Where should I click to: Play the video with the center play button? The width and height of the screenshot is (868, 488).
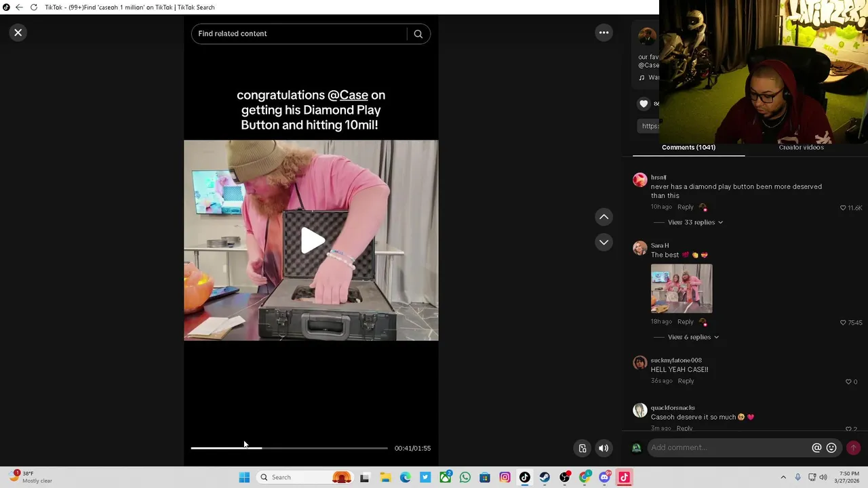tap(311, 241)
